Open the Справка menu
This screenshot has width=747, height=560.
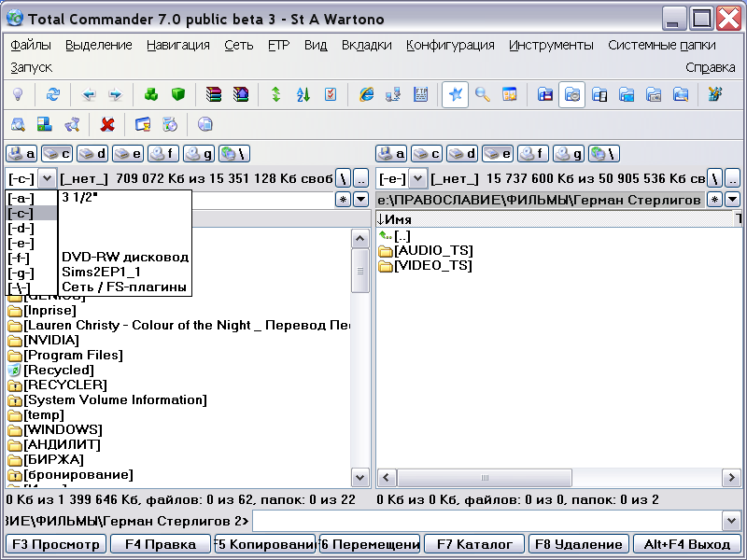711,67
